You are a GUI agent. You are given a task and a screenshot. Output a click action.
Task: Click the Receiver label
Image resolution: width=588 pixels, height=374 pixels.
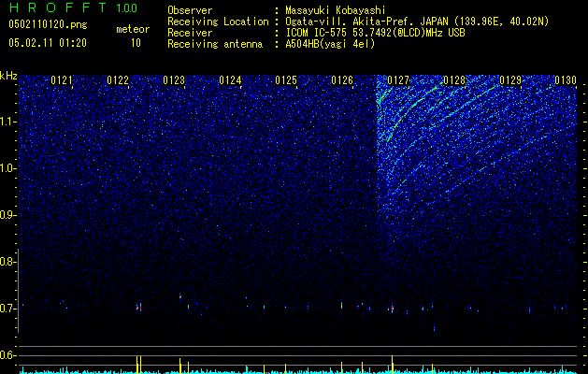tap(190, 33)
